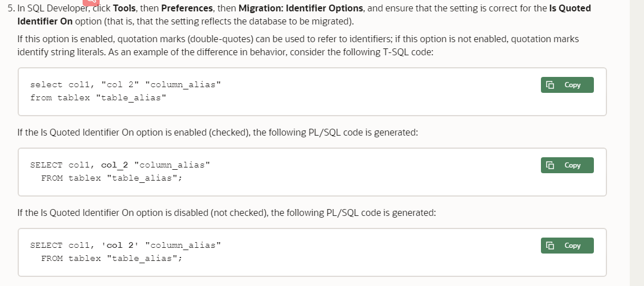
Task: Click the lowercase 'select col1' line of T-SQL
Action: 63,85
